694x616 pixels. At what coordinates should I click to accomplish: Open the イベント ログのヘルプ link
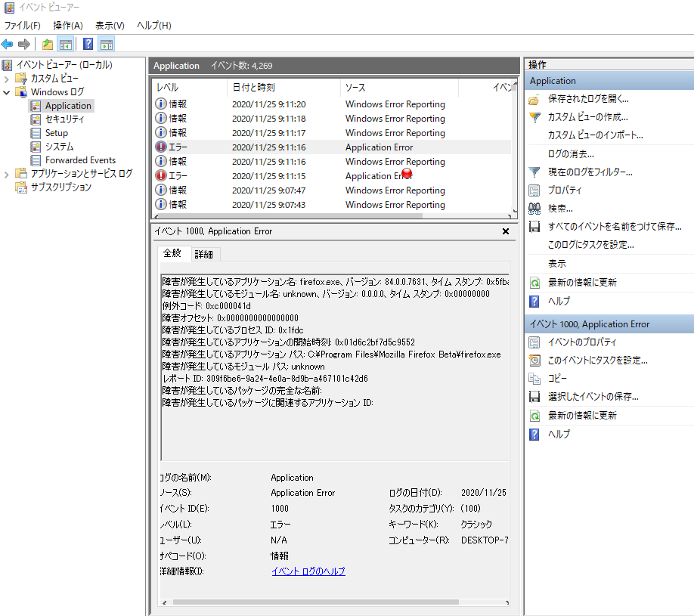tap(308, 571)
